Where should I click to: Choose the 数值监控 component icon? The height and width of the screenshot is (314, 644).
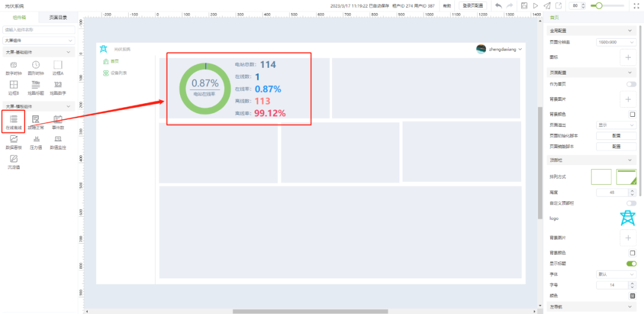[58, 139]
